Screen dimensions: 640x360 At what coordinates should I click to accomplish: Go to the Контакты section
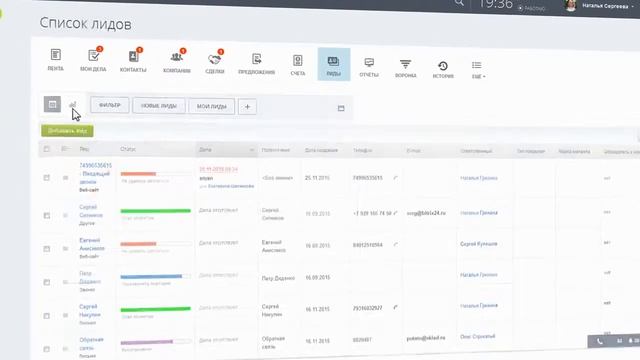click(133, 61)
